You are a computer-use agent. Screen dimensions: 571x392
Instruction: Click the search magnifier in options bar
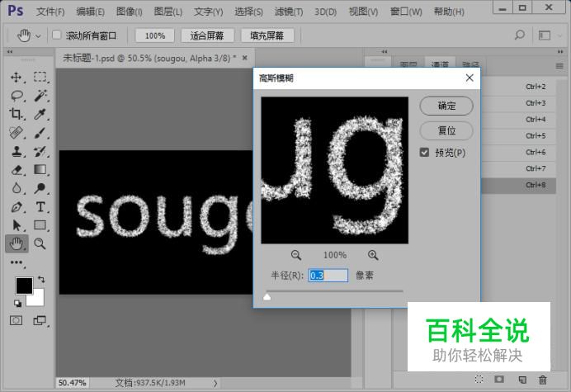[x=520, y=35]
